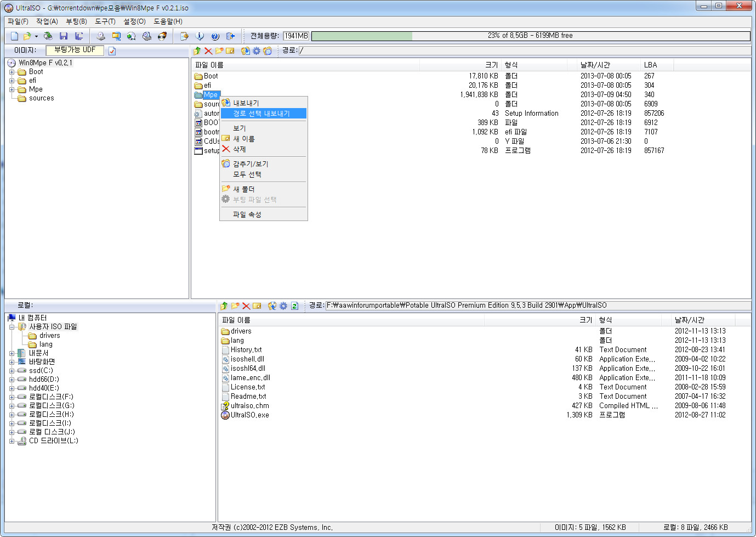The height and width of the screenshot is (537, 756).
Task: Click red X delete in local toolbar
Action: 246,306
